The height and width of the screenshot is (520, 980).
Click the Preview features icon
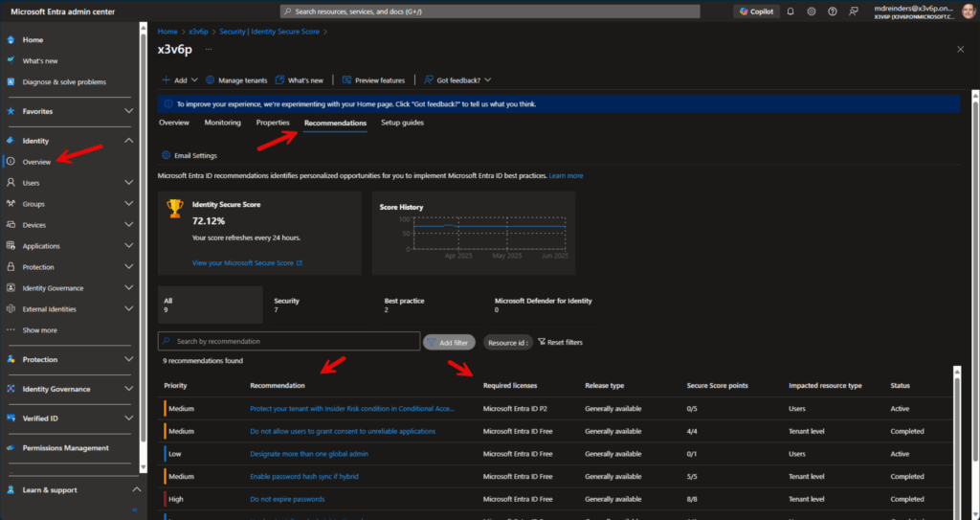click(346, 80)
